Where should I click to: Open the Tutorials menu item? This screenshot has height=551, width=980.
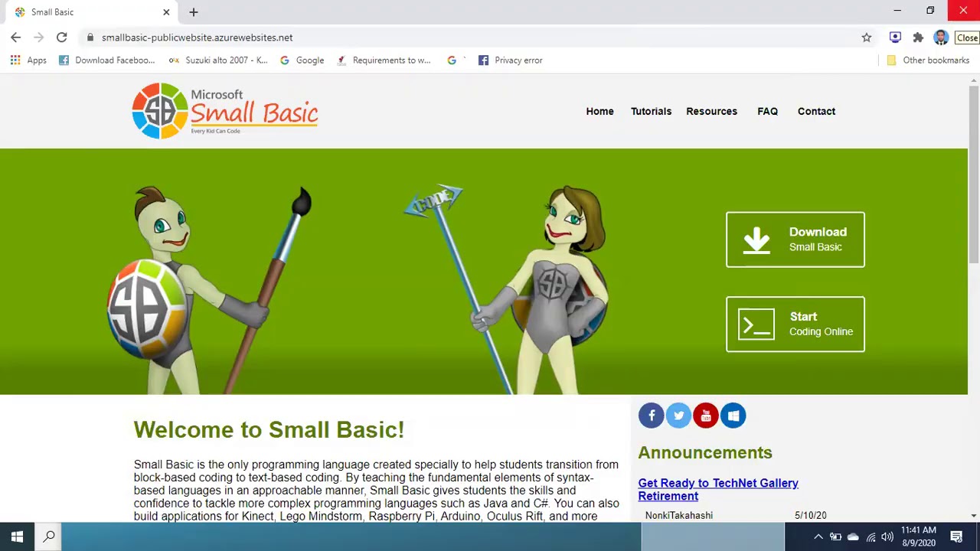pyautogui.click(x=651, y=112)
